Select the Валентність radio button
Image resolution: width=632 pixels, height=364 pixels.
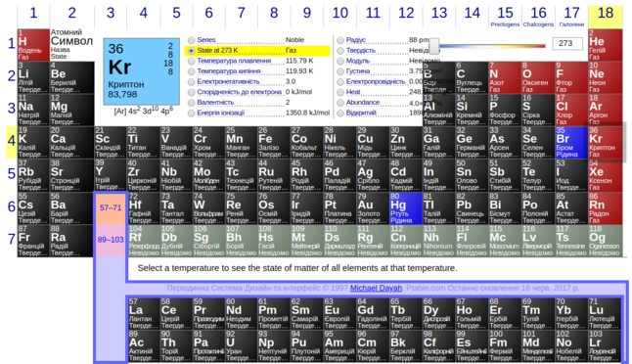[x=191, y=103]
